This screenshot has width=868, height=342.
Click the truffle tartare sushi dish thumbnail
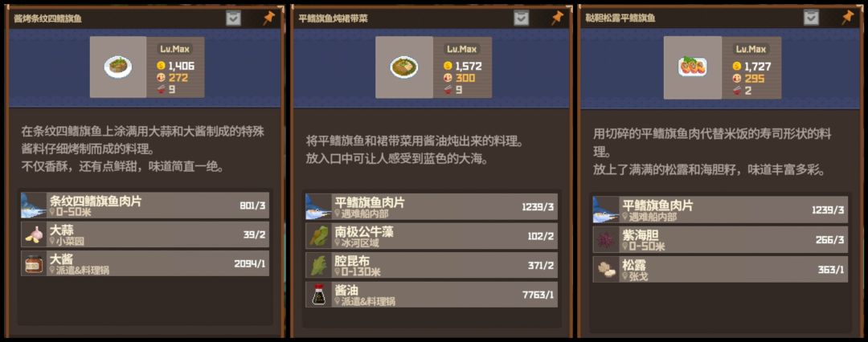pos(693,67)
